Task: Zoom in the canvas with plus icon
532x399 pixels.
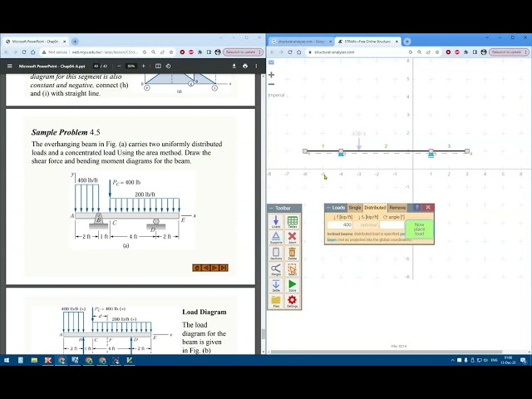Action: pyautogui.click(x=272, y=75)
